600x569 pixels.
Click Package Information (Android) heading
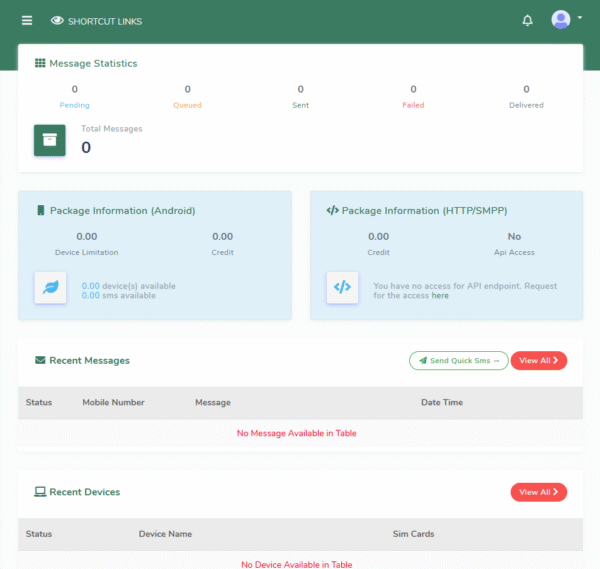122,211
